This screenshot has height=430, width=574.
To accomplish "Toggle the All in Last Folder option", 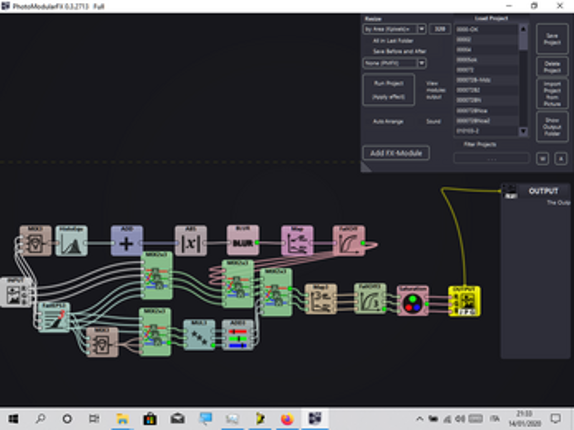I will click(x=393, y=41).
